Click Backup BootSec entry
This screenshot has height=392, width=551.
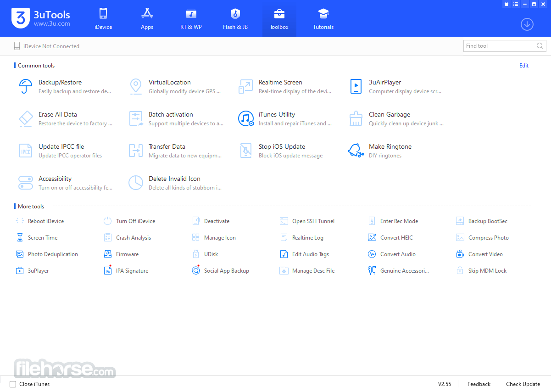[482, 221]
